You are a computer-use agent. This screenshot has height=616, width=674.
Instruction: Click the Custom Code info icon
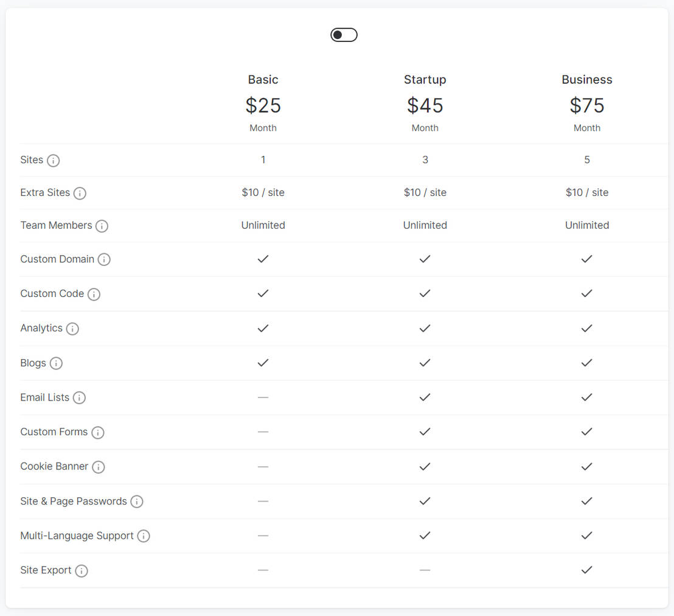click(94, 294)
